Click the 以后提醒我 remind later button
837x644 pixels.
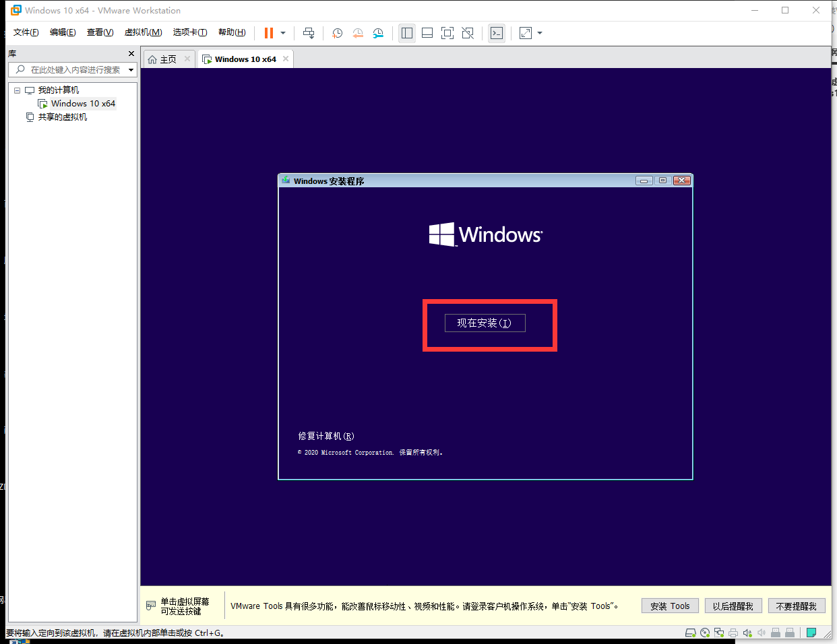point(733,606)
